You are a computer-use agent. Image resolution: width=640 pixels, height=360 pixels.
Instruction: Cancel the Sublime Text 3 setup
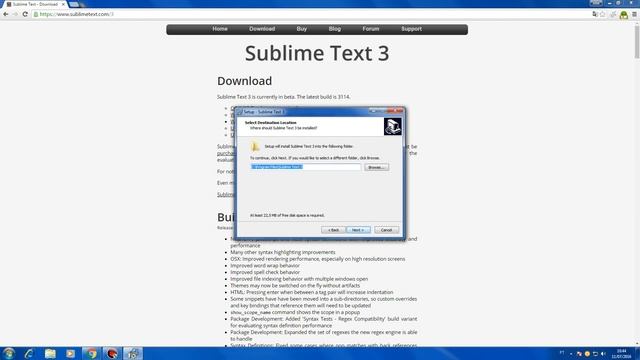click(x=387, y=230)
